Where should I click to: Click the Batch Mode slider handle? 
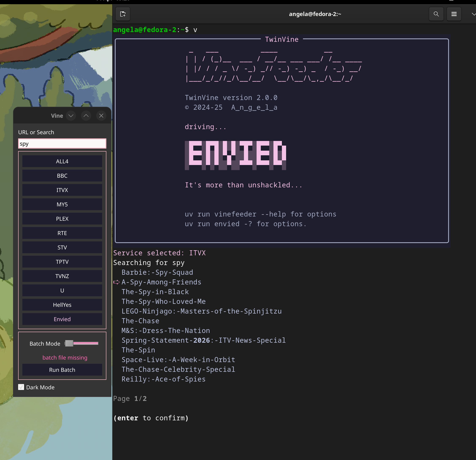69,343
